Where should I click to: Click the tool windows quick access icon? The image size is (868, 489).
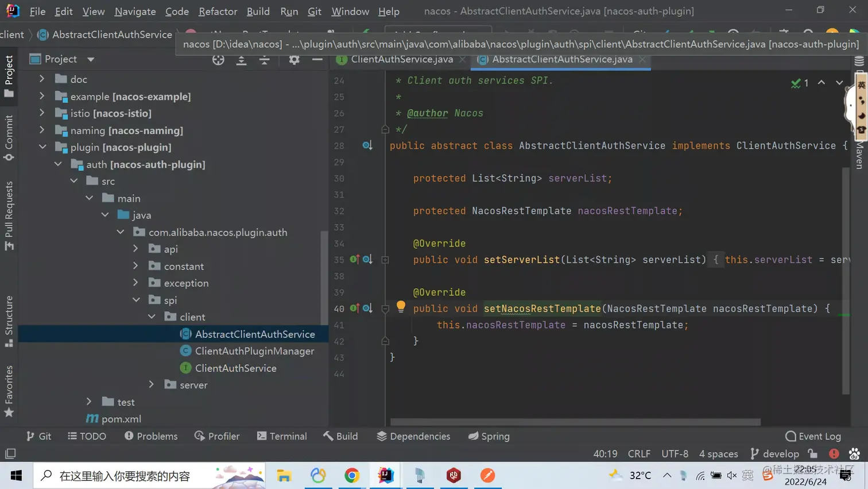10,454
